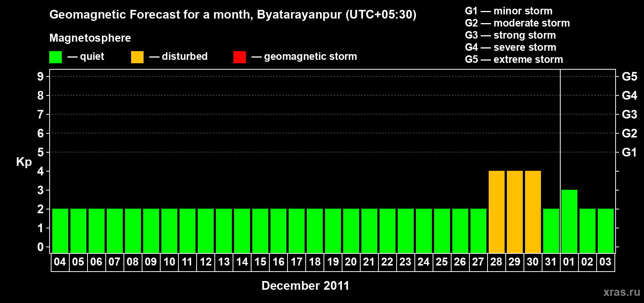Click date label 02 on the axis
The image size is (644, 303).
click(587, 262)
